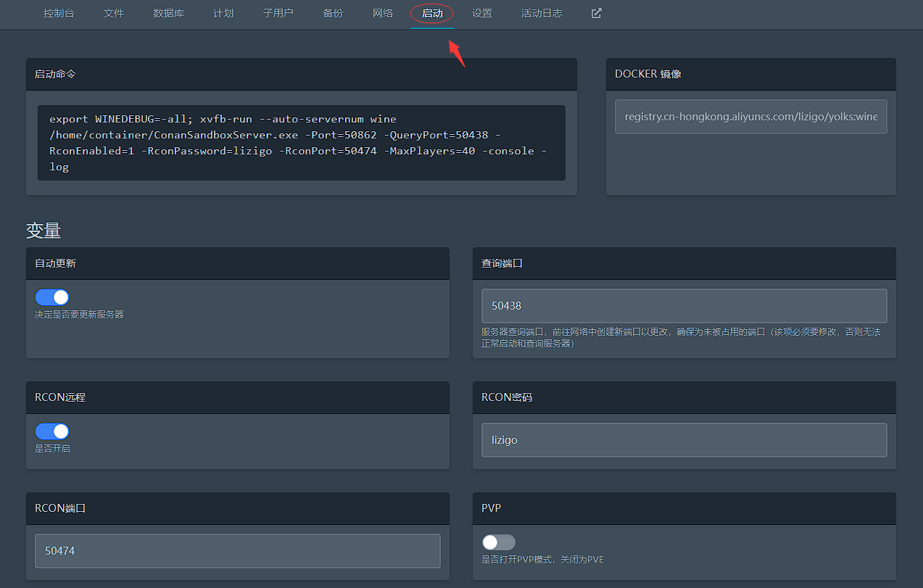The width and height of the screenshot is (923, 588).
Task: Click the 是否打开PVP模式 description
Action: pyautogui.click(x=542, y=560)
